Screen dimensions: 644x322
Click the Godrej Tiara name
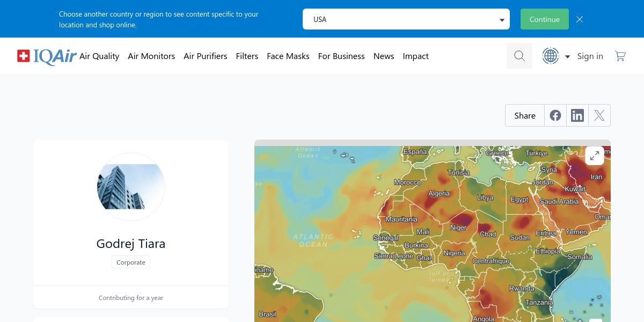(x=131, y=244)
